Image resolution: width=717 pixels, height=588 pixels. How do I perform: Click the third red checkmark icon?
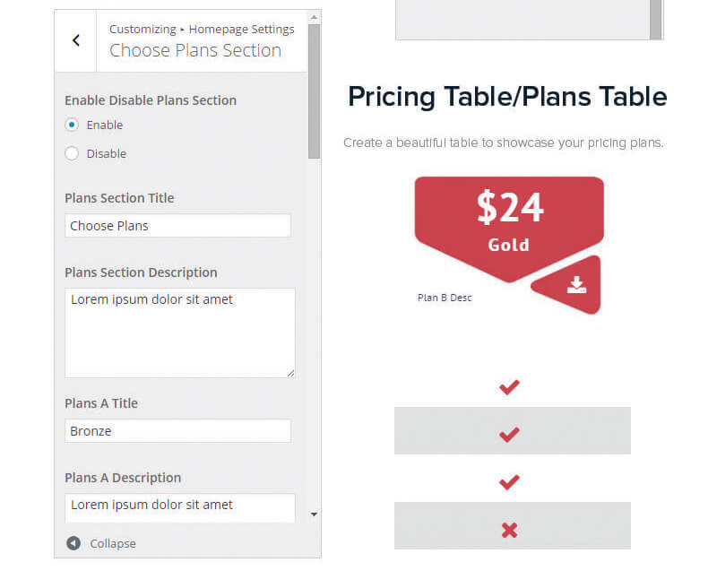coord(509,482)
